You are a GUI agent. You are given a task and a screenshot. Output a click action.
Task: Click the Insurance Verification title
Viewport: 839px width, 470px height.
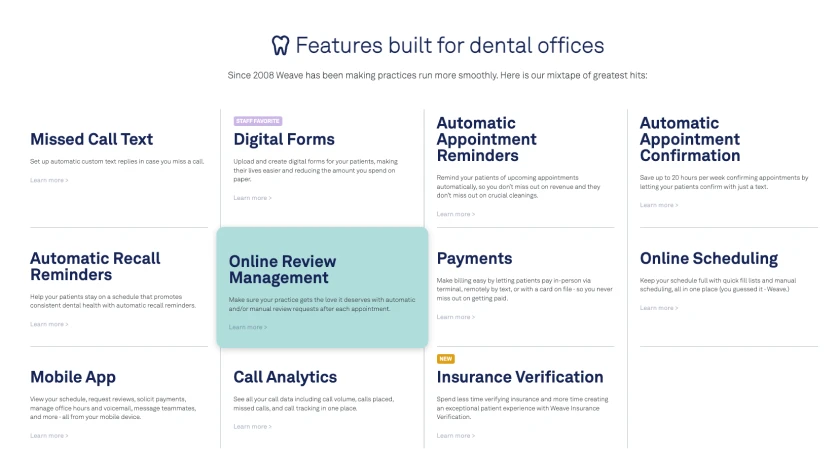click(520, 377)
